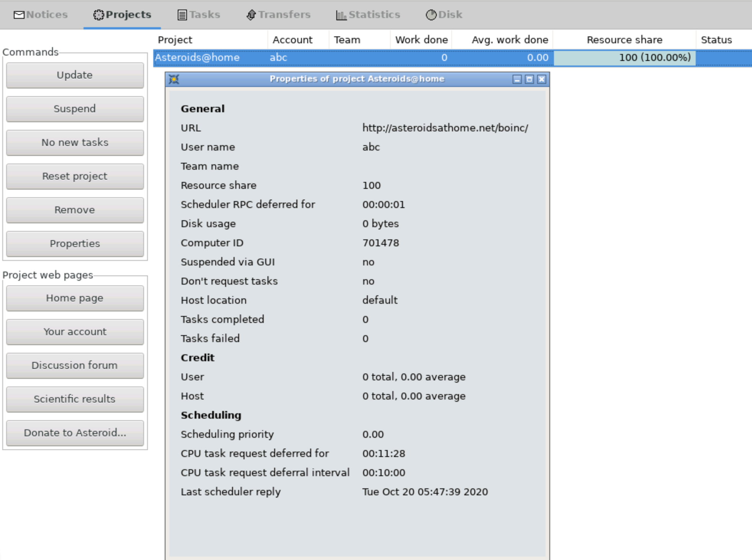Image resolution: width=752 pixels, height=560 pixels.
Task: Click the BOINC icon in the Properties title bar
Action: click(x=174, y=79)
